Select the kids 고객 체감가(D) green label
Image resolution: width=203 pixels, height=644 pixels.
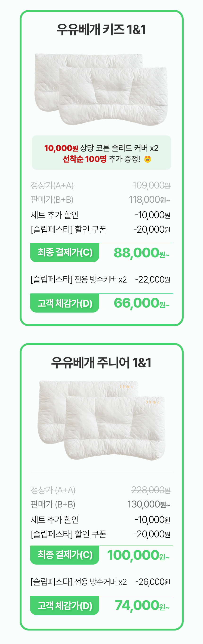64,303
